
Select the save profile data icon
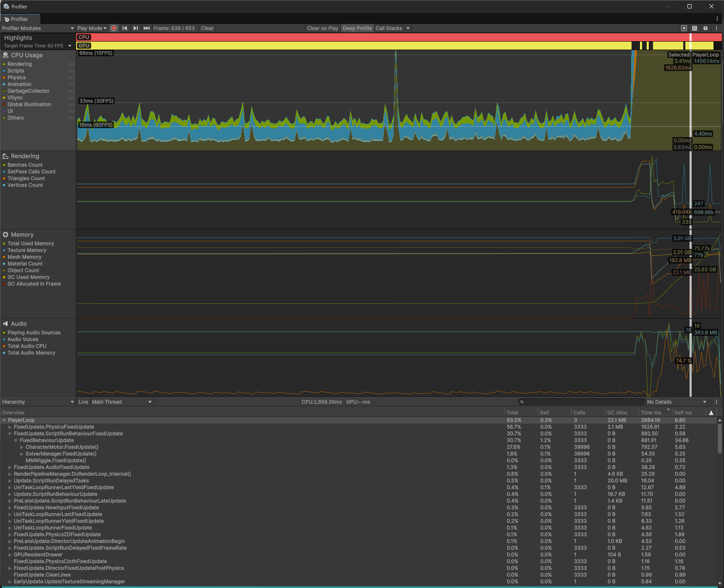[694, 28]
